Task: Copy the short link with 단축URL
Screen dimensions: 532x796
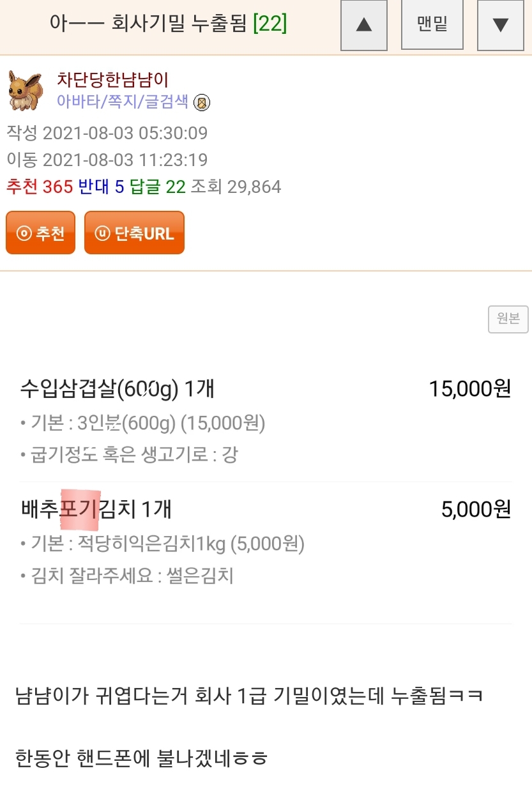Action: coord(134,233)
